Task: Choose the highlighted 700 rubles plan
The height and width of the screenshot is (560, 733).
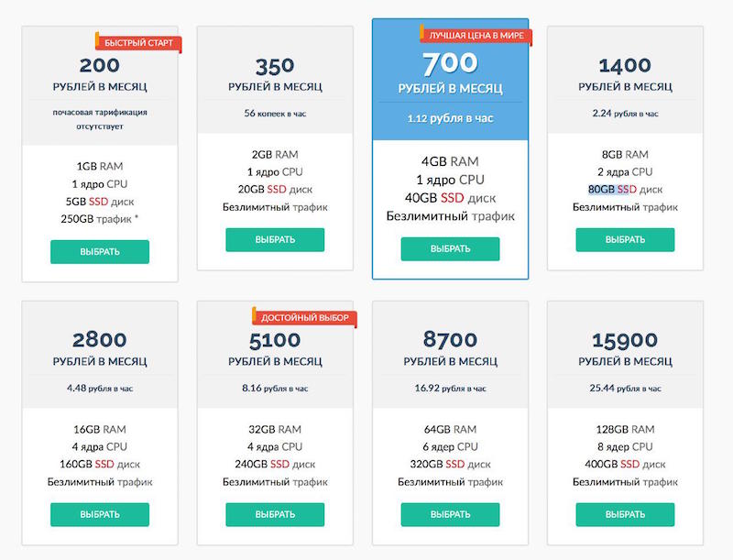Action: click(x=450, y=248)
